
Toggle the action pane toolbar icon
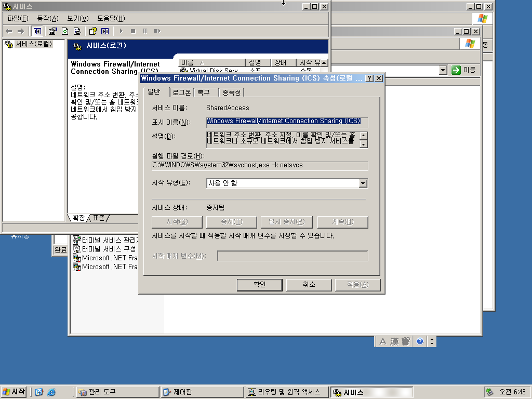105,31
